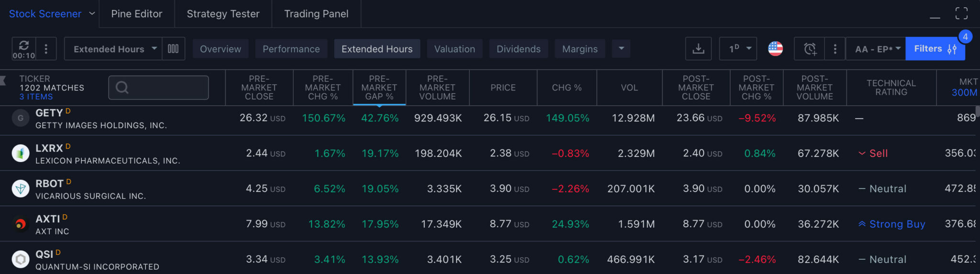This screenshot has height=274, width=980.
Task: Select the Valuation column preset
Action: [x=454, y=49]
